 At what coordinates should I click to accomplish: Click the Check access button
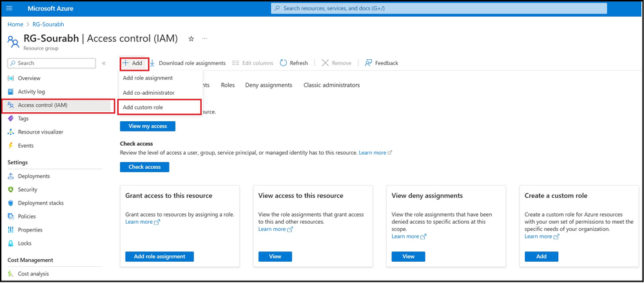(x=144, y=167)
